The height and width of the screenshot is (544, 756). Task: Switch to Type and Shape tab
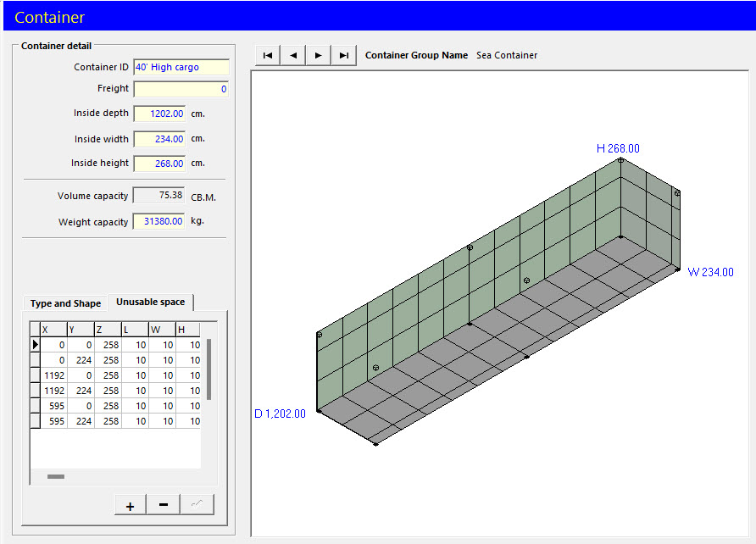[65, 303]
